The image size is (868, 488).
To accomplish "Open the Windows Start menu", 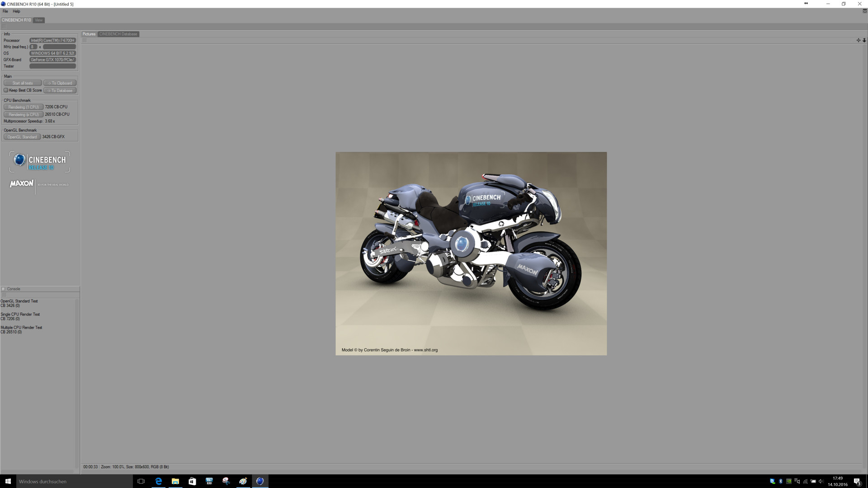I will point(8,481).
